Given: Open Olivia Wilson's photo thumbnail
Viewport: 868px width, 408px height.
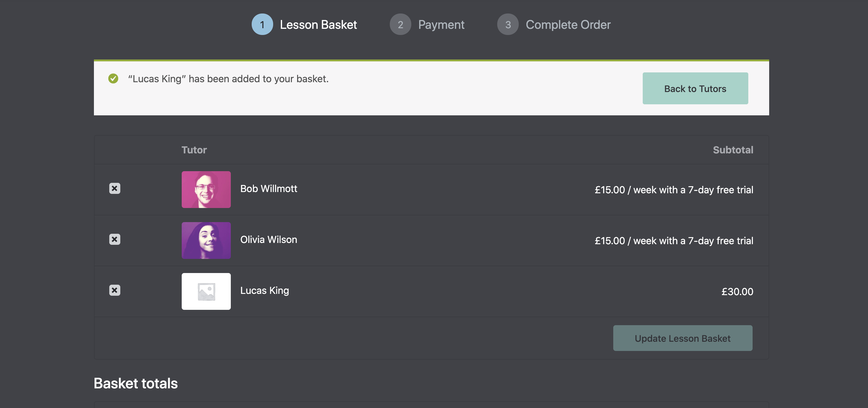Looking at the screenshot, I should [x=206, y=240].
